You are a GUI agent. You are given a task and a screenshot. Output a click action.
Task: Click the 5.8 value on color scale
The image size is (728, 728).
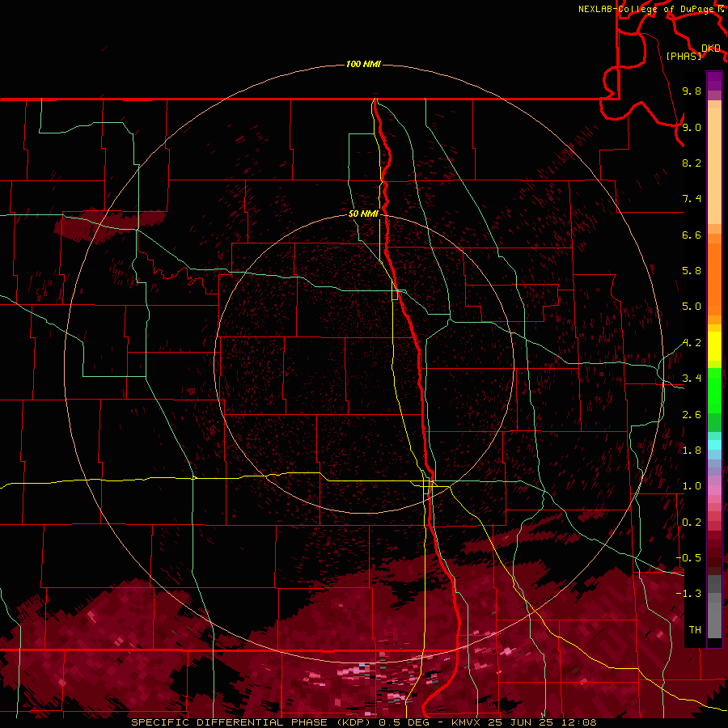click(692, 271)
